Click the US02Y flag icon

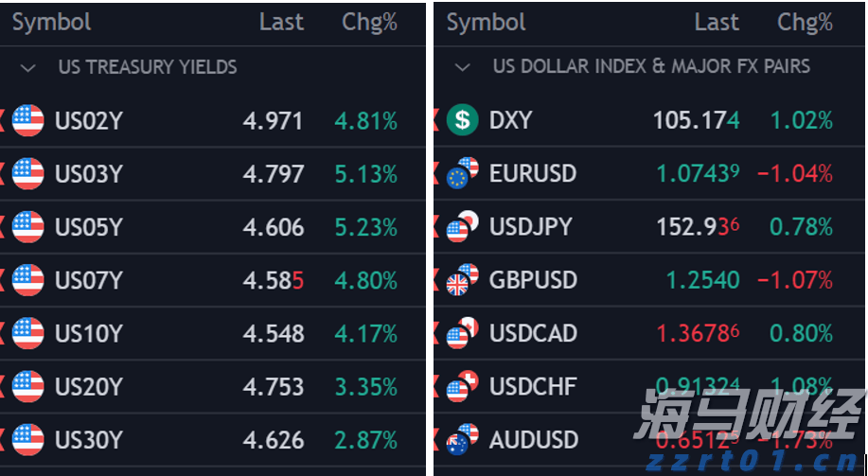click(x=28, y=121)
